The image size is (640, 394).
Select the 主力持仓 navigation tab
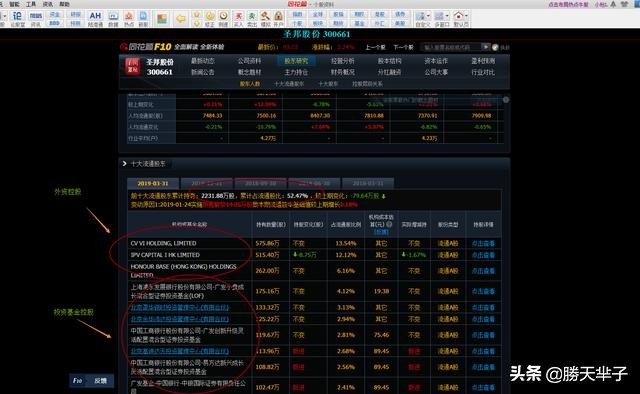click(296, 72)
